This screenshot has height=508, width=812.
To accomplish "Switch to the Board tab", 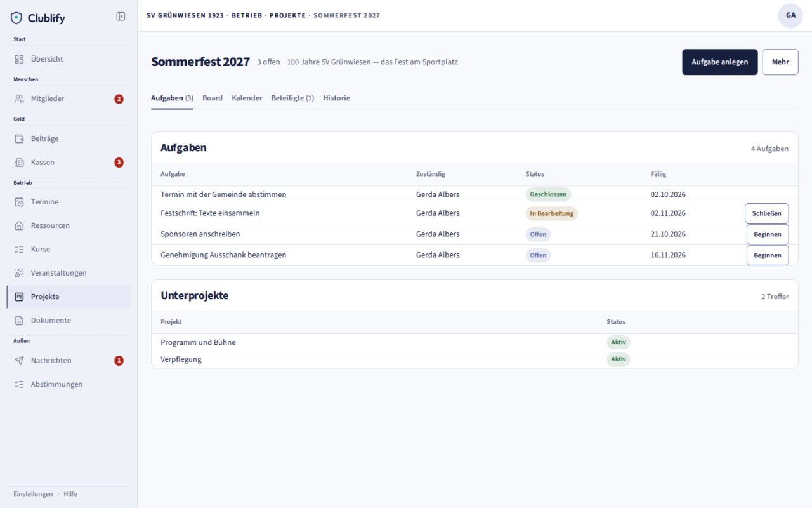I will pos(213,98).
